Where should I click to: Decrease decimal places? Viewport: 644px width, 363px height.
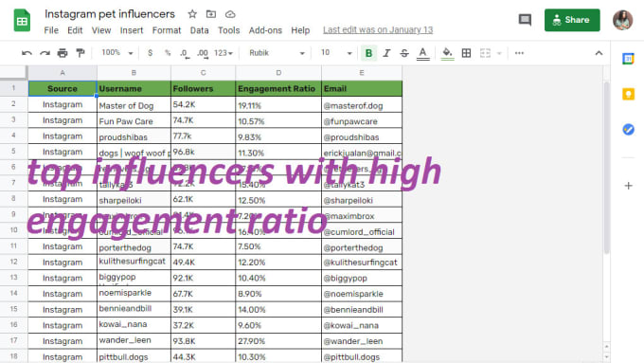185,53
